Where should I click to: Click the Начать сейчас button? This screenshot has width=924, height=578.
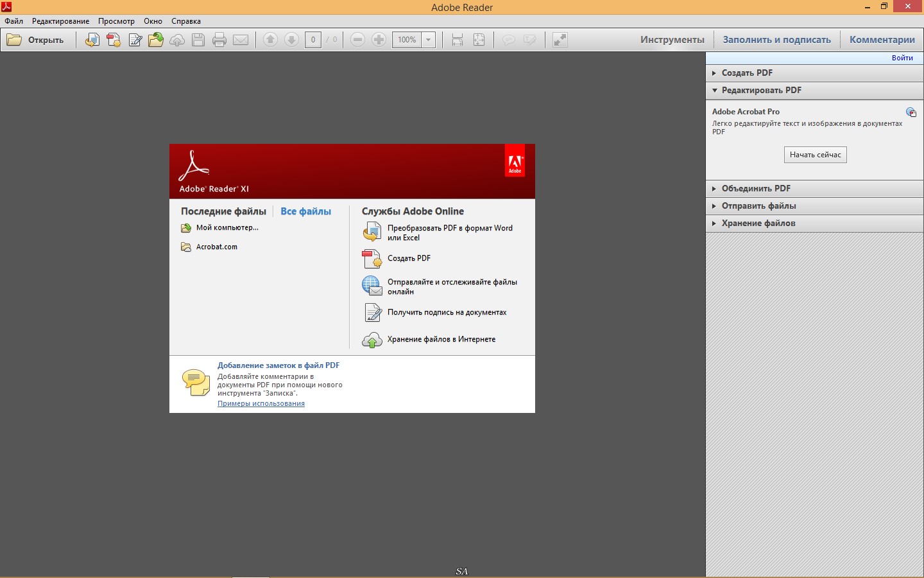(x=815, y=155)
